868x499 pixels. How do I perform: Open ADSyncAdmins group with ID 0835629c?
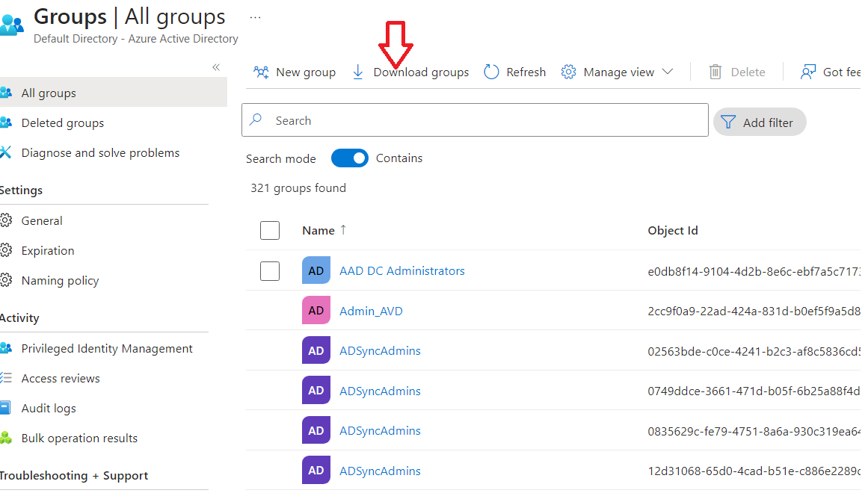(380, 430)
